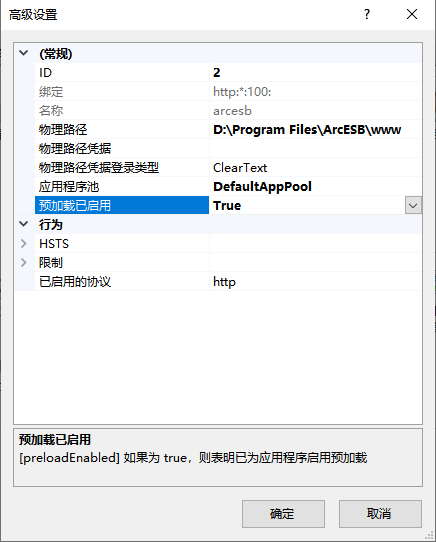Select the 物理路径 property row
This screenshot has width=436, height=542.
click(x=228, y=130)
